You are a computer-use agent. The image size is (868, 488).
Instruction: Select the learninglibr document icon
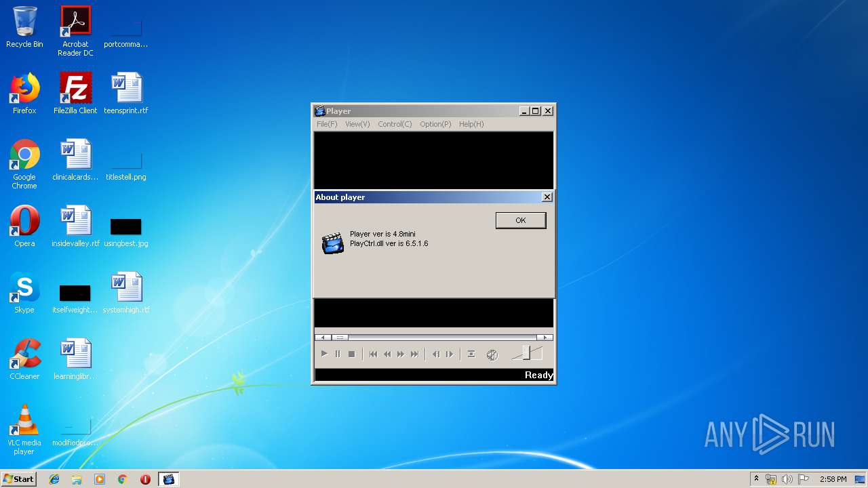tap(75, 359)
